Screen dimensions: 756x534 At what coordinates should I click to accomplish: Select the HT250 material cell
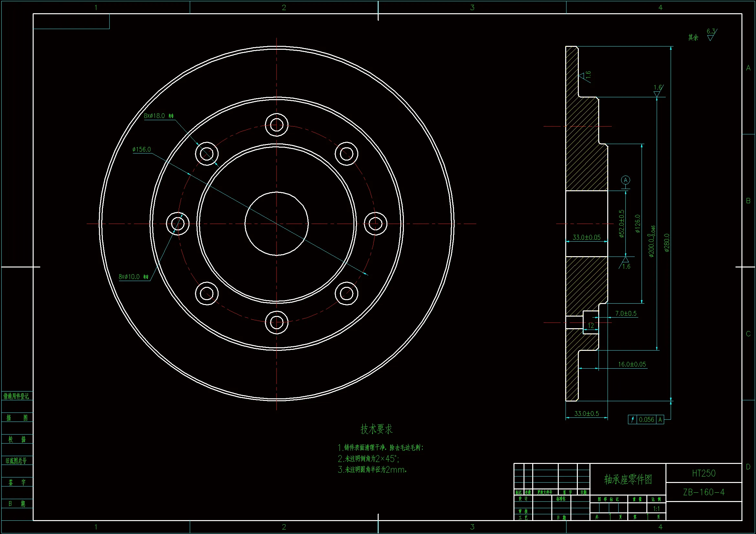coord(704,473)
